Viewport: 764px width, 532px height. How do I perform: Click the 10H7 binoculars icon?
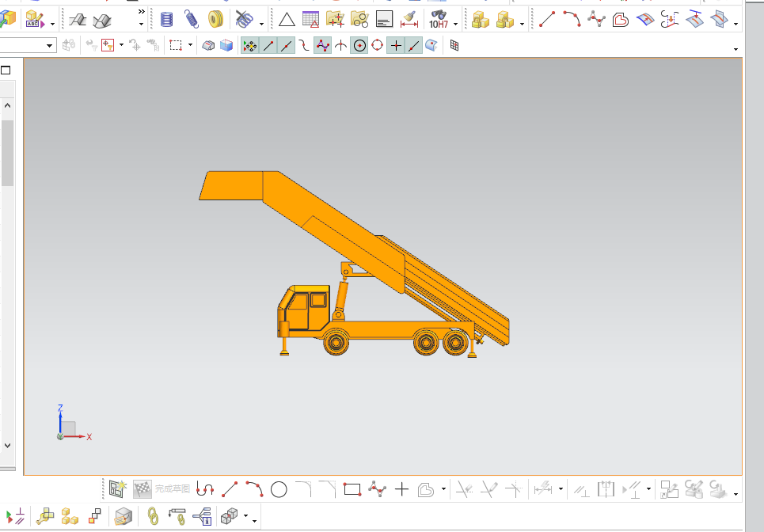[439, 20]
